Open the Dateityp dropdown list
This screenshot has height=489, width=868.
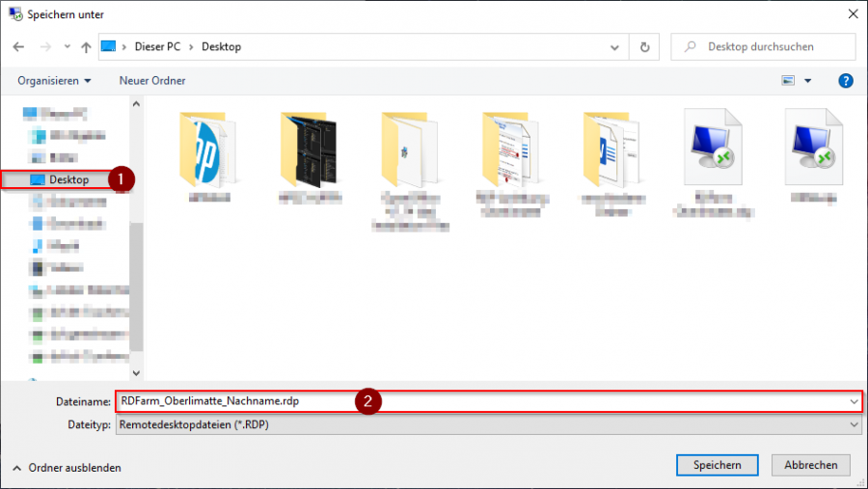[x=854, y=423]
